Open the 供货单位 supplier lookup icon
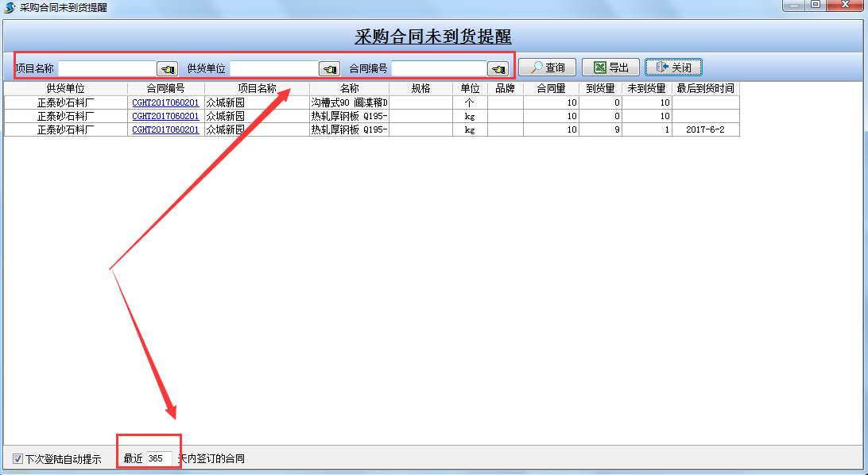Viewport: 868px width, 475px height. pos(329,69)
